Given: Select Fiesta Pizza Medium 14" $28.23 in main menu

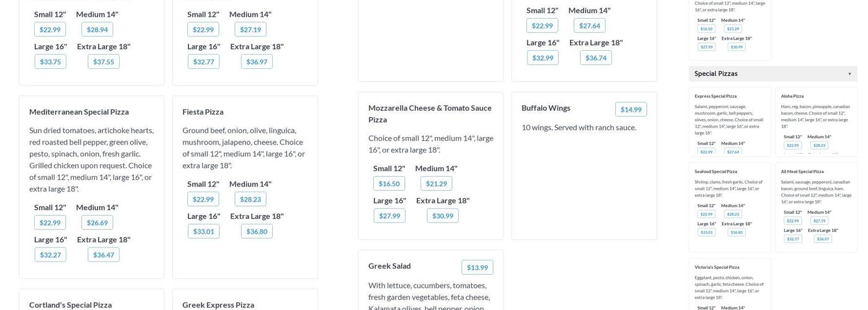Looking at the screenshot, I should tap(250, 199).
